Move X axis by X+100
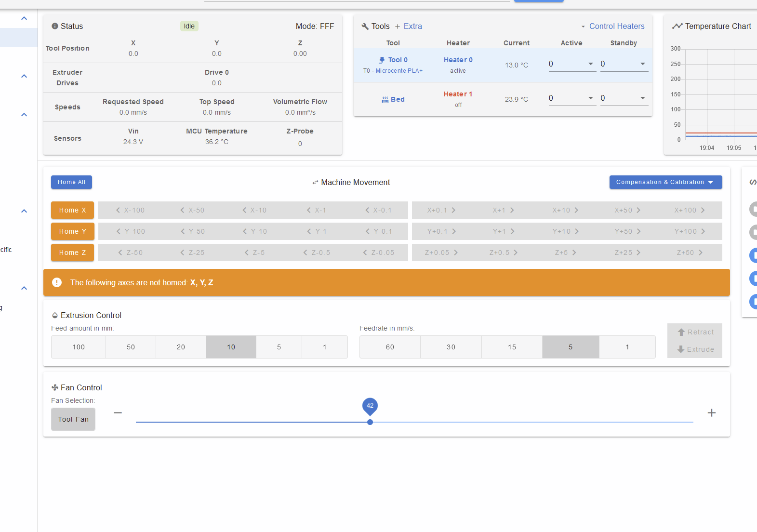Viewport: 757px width, 532px height. [690, 210]
